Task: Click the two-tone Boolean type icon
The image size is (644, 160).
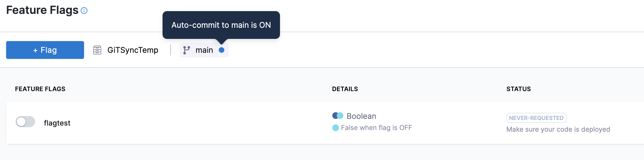Action: (338, 116)
